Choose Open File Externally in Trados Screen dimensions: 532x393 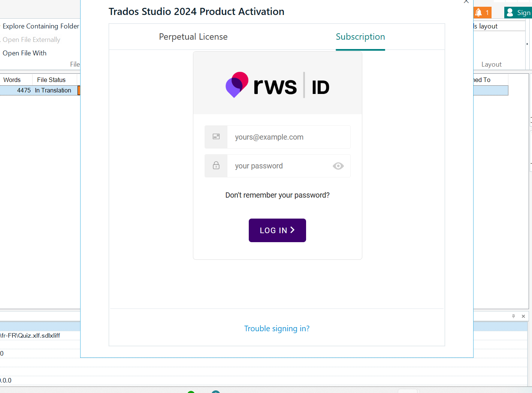(31, 40)
